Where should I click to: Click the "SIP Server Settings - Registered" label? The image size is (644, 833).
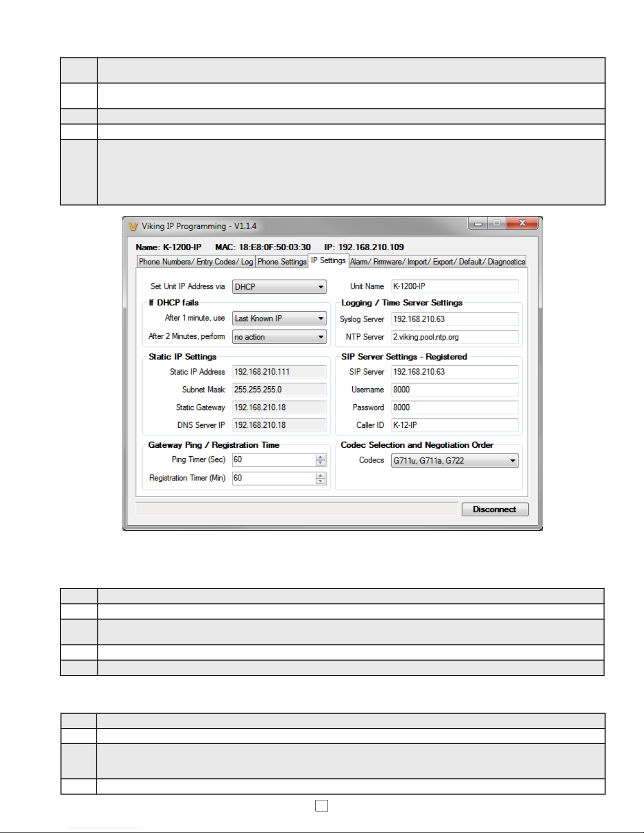(x=404, y=357)
